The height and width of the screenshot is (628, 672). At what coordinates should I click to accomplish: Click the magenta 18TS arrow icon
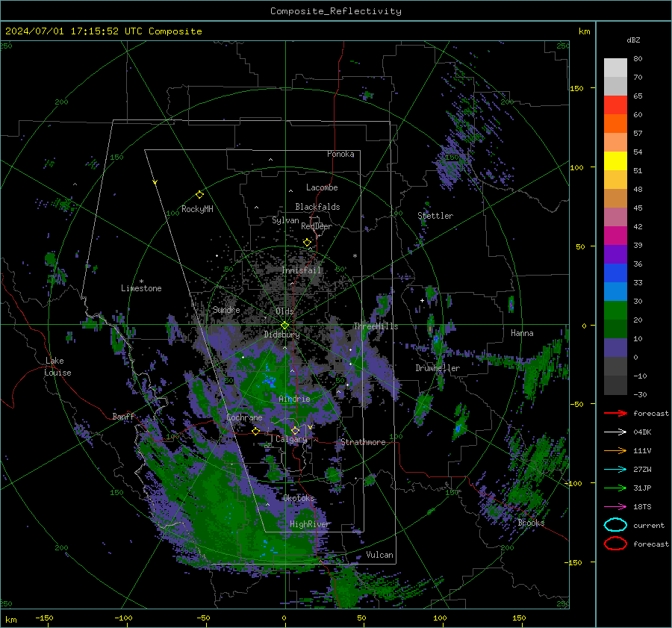[x=615, y=507]
